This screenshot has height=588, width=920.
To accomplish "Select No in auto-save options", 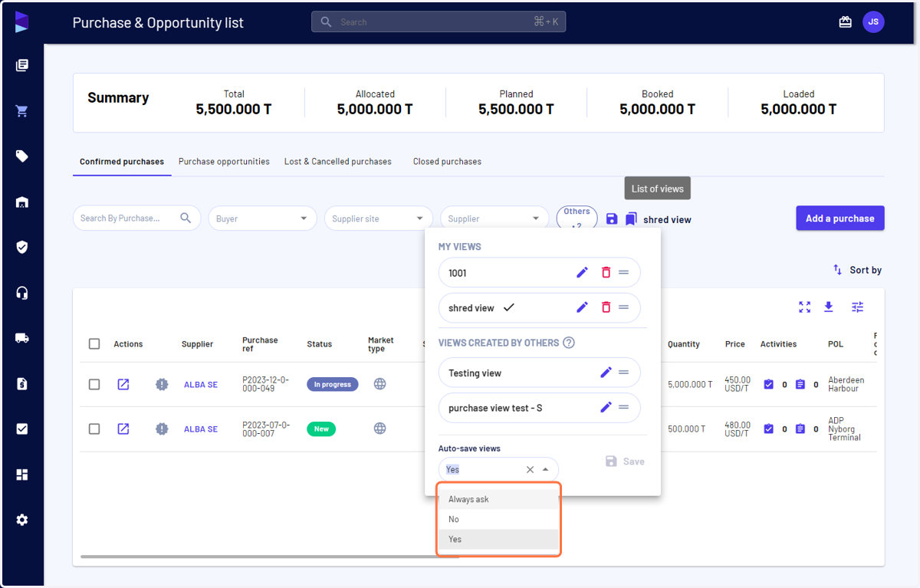I will (499, 519).
